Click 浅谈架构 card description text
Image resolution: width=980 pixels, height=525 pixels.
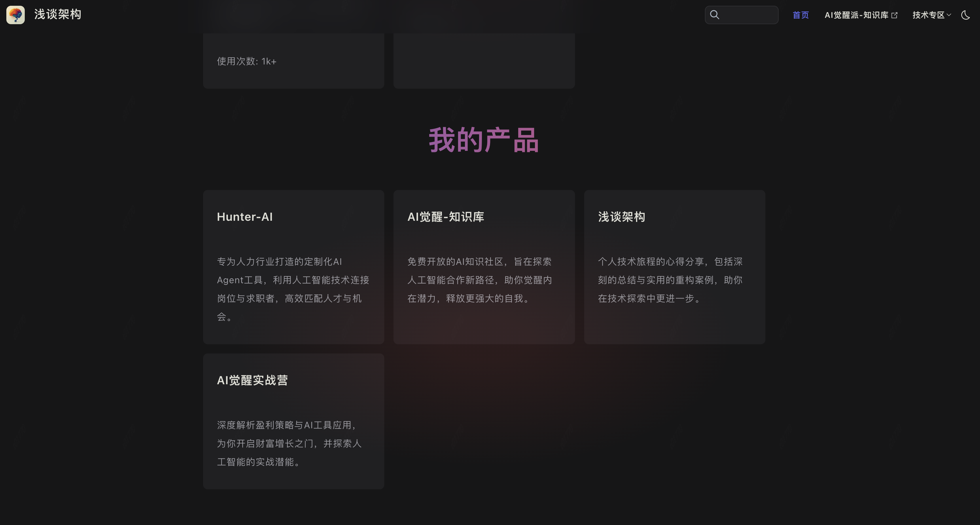coord(670,280)
